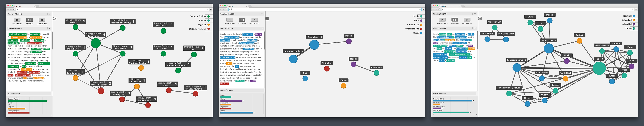Viewport: 644px width, 126px height.
Task: Click highlighted 'battery life' text in left window
Action: click(x=22, y=72)
